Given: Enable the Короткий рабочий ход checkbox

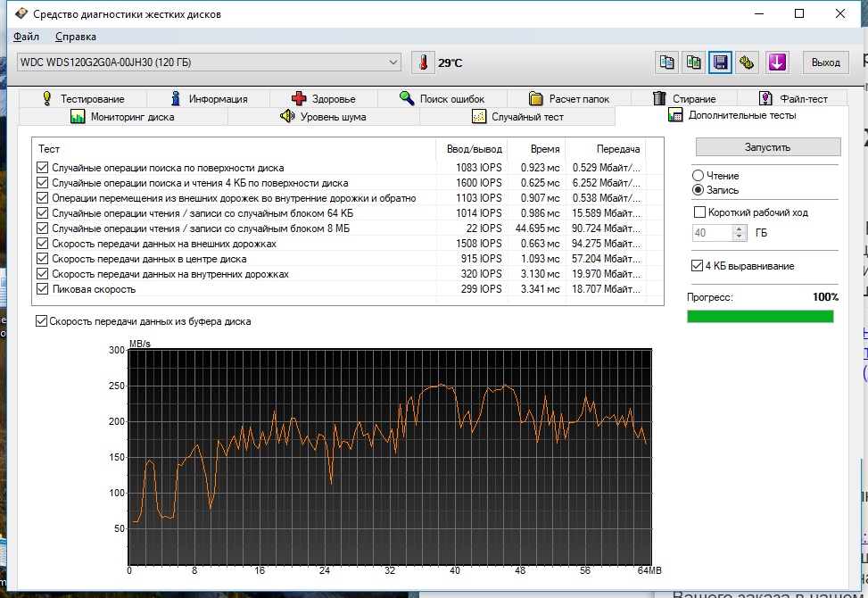Looking at the screenshot, I should (x=699, y=212).
